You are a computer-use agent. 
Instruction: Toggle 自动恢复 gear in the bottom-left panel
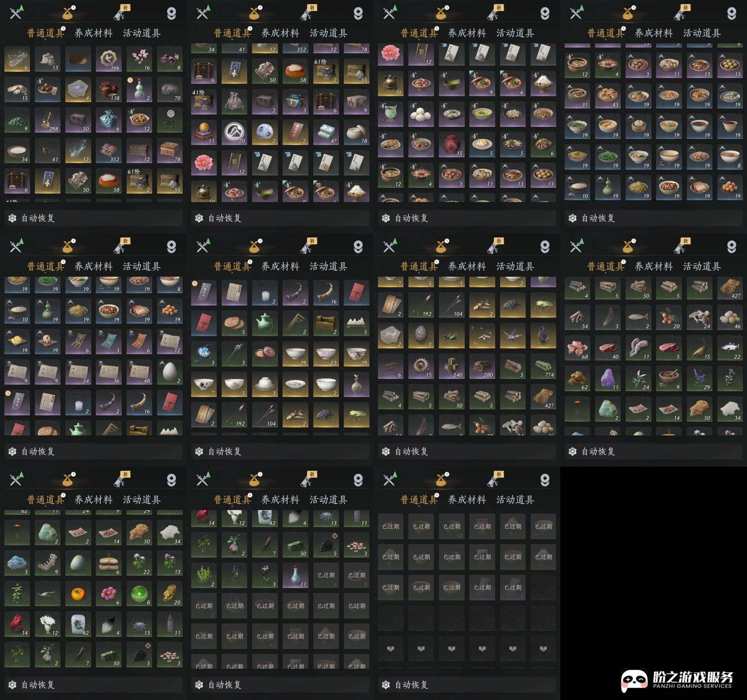tap(13, 685)
